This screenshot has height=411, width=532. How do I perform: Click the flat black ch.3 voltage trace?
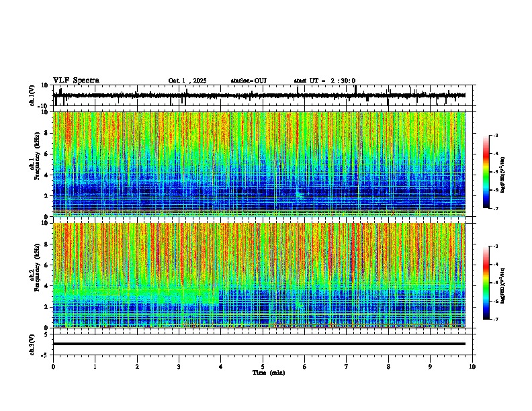tap(259, 344)
